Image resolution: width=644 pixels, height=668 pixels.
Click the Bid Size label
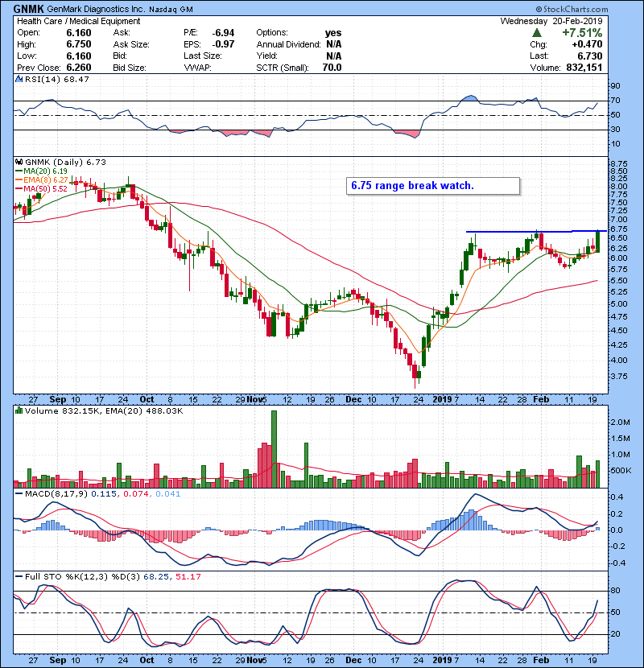coord(130,68)
